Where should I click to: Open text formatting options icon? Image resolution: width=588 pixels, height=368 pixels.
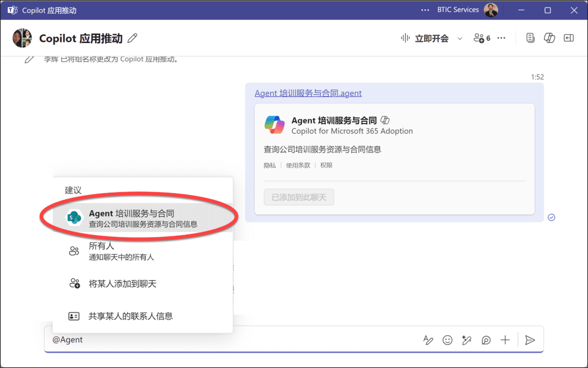428,340
